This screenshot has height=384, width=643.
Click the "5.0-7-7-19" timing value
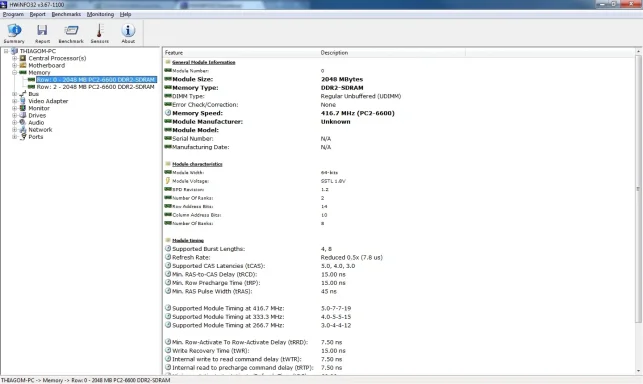point(336,308)
